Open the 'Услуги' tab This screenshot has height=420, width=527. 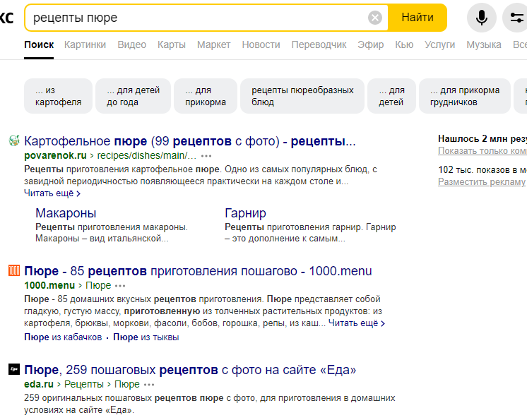click(x=439, y=45)
